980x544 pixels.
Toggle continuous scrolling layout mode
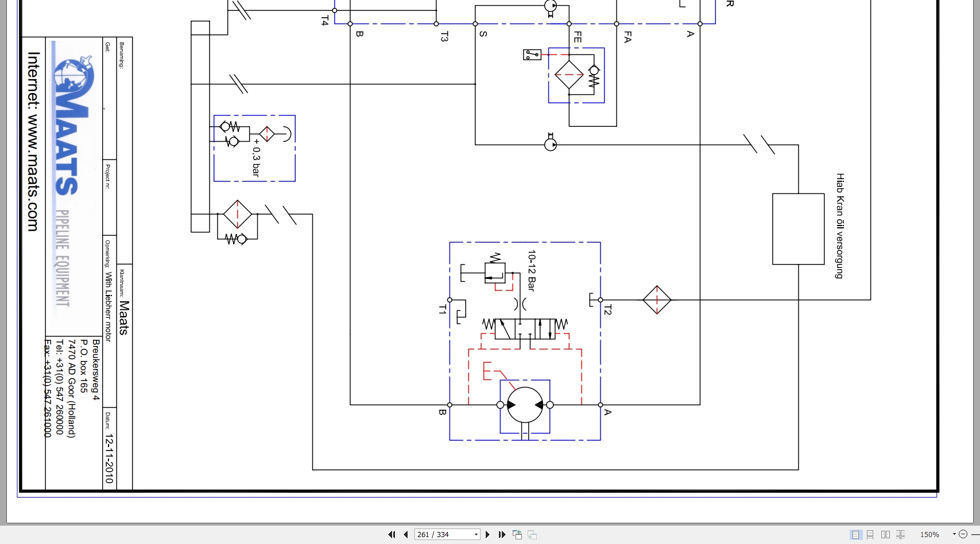(870, 534)
